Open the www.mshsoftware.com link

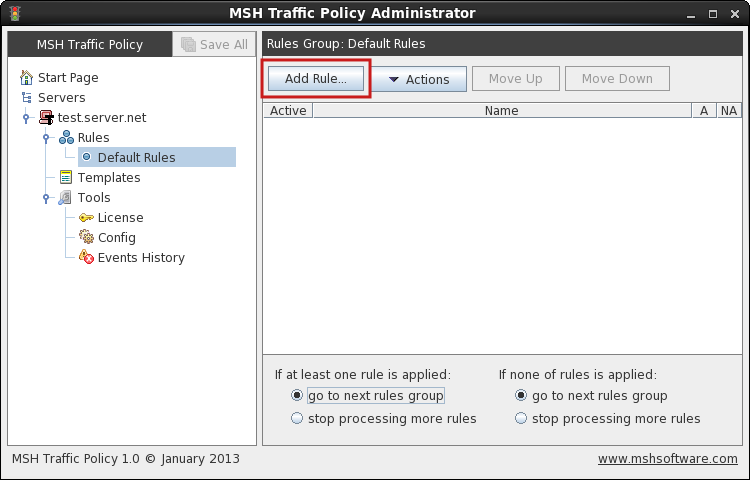[x=667, y=458]
